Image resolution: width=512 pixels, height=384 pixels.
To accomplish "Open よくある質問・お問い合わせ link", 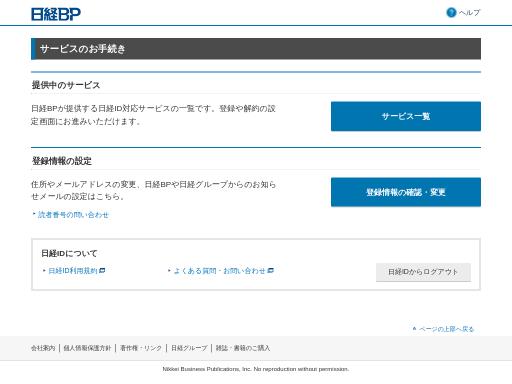I will click(220, 271).
